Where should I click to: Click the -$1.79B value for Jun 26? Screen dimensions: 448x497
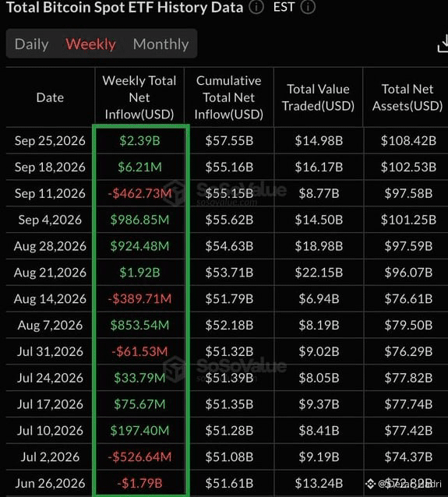click(139, 484)
